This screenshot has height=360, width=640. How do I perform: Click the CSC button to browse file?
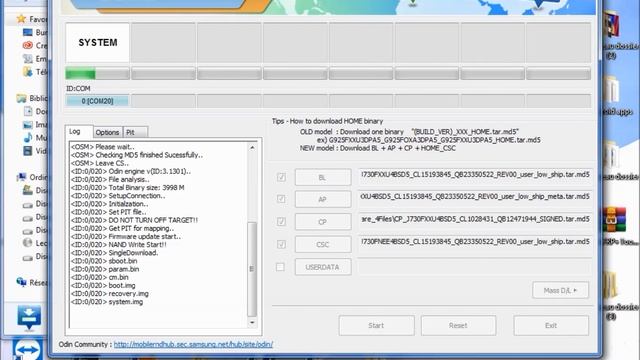(323, 244)
